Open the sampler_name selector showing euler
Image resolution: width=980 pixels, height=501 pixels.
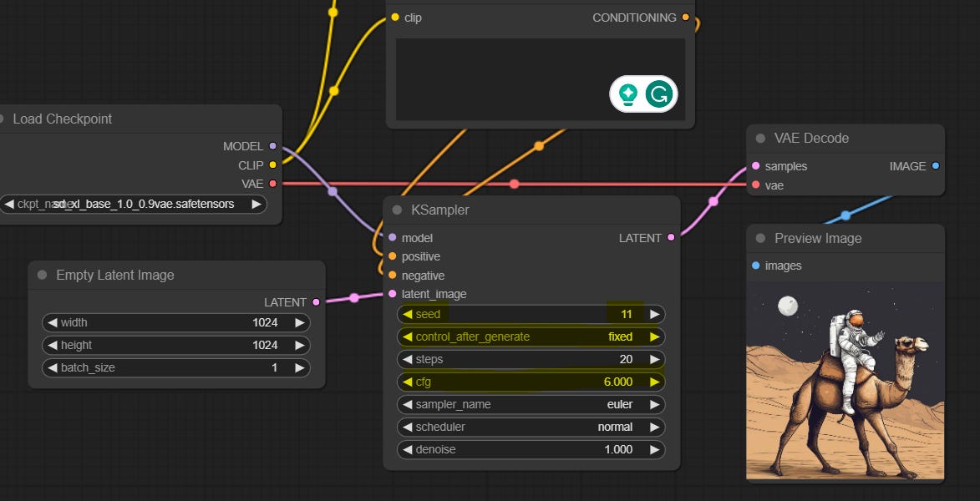[531, 404]
